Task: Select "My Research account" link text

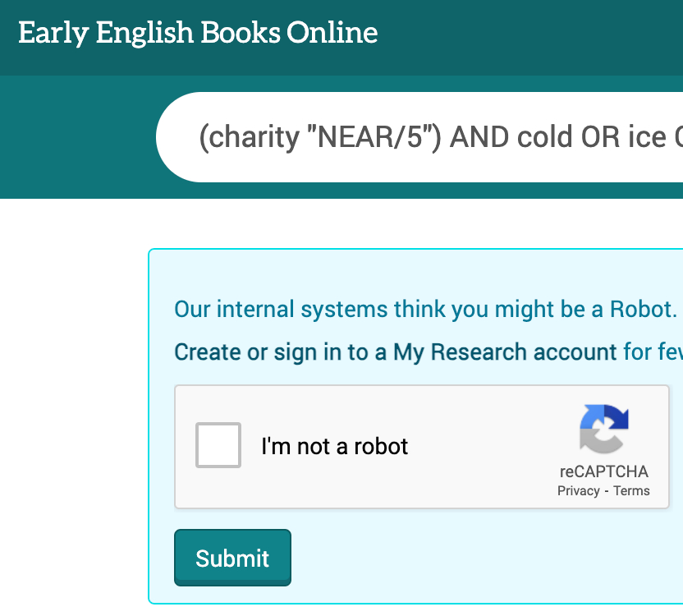Action: pos(505,352)
